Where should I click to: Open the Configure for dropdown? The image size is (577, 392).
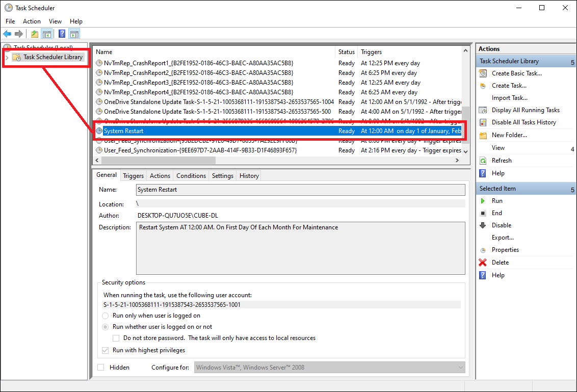461,367
